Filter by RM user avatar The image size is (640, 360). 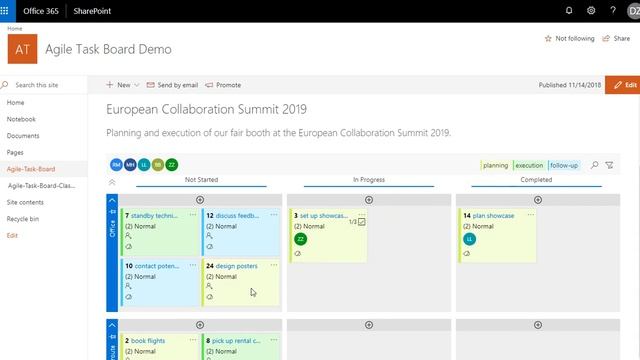[116, 165]
